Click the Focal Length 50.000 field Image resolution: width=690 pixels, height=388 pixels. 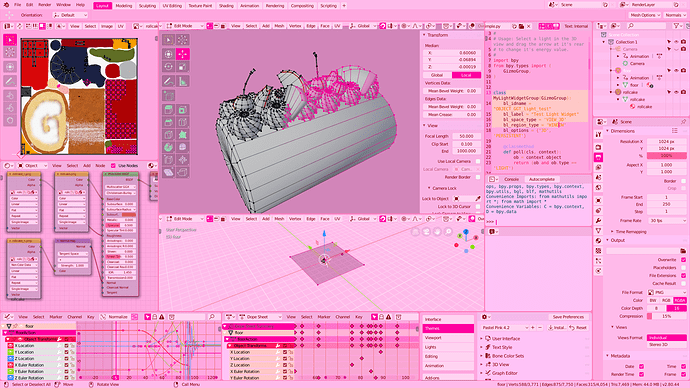(x=466, y=136)
